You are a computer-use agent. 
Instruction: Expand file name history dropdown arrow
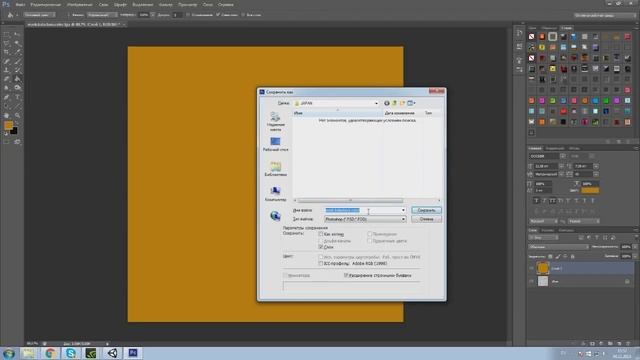pyautogui.click(x=403, y=210)
